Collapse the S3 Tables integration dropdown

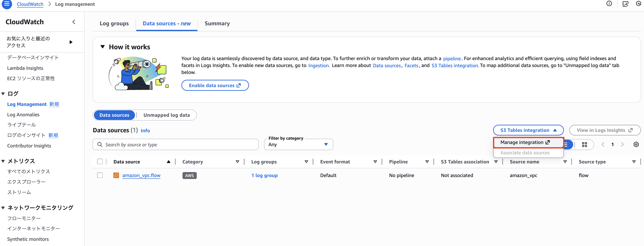coord(528,130)
